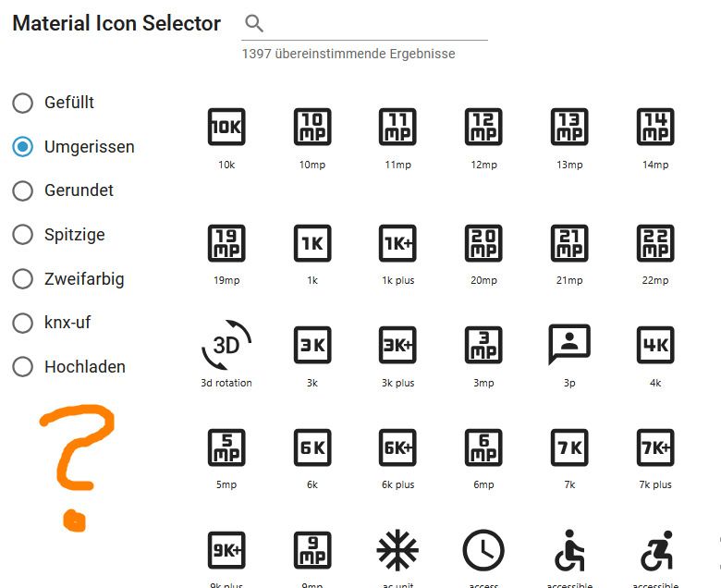Pick the 6k plus icon
Image resolution: width=721 pixels, height=588 pixels.
point(397,447)
